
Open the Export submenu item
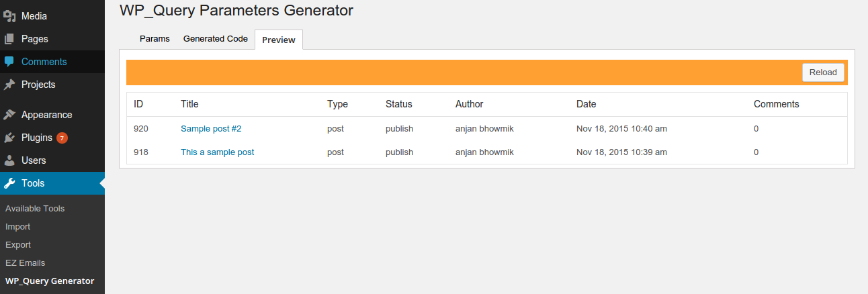(18, 245)
